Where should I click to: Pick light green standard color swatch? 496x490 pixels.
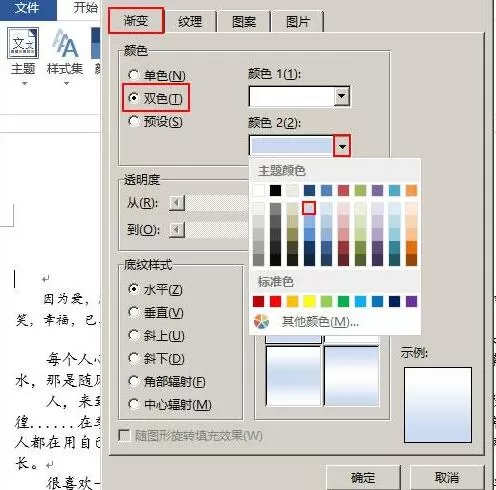tap(326, 301)
